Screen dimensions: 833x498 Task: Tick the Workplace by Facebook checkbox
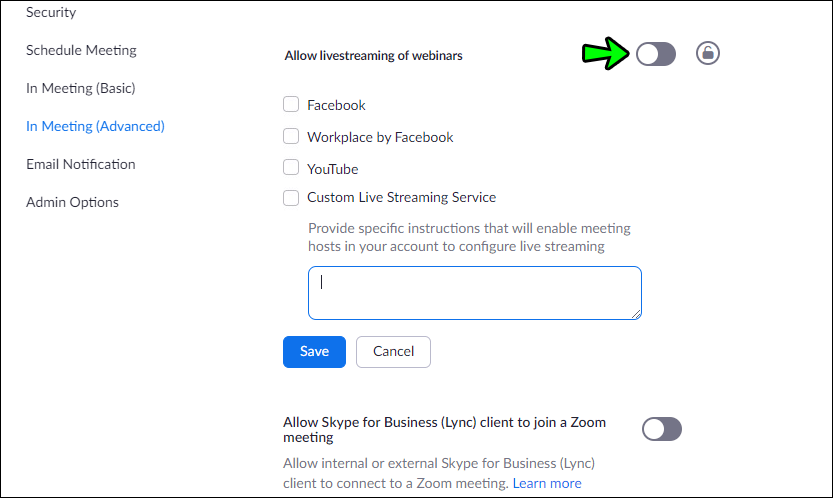[x=291, y=137]
